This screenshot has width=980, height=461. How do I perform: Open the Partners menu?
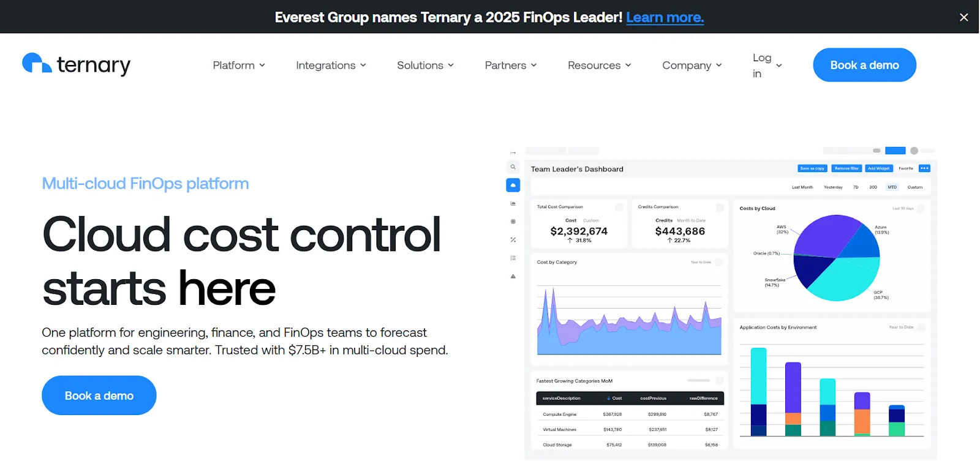coord(510,65)
